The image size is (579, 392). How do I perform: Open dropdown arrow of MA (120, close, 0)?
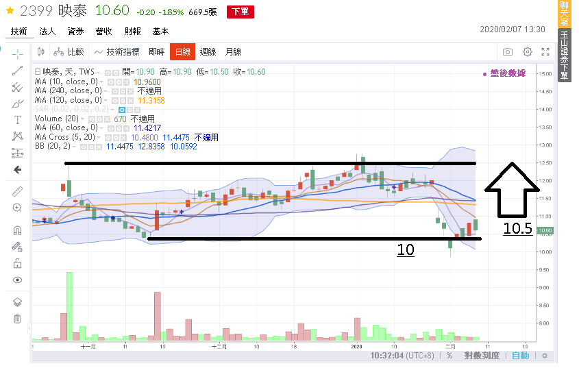pos(106,100)
